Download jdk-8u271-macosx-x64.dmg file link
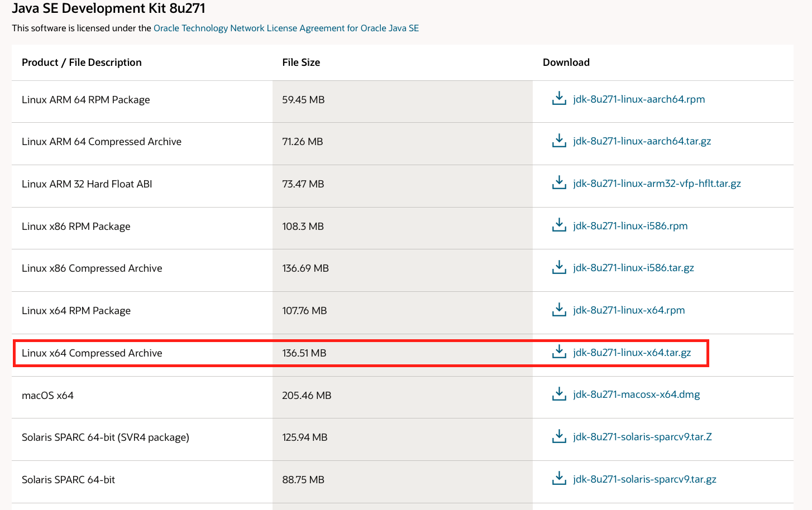This screenshot has width=812, height=510. pyautogui.click(x=637, y=394)
